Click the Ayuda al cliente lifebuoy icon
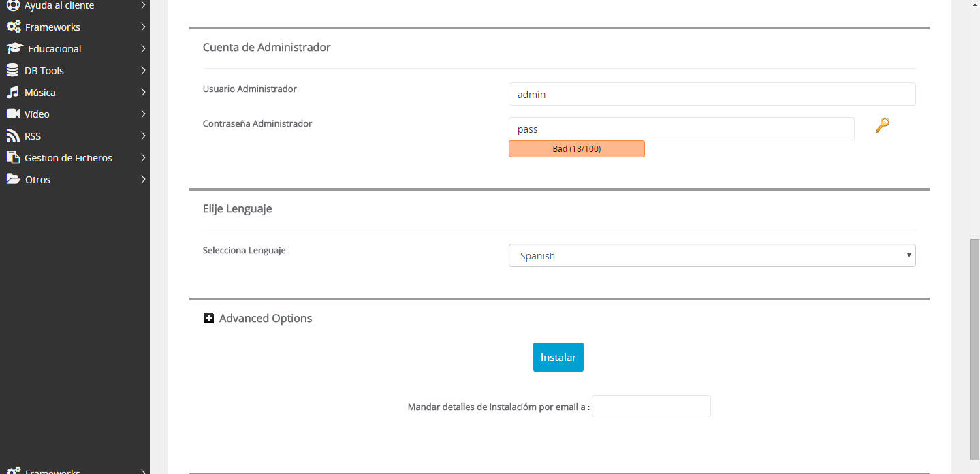Screen dimensions: 980x474 pos(12,5)
